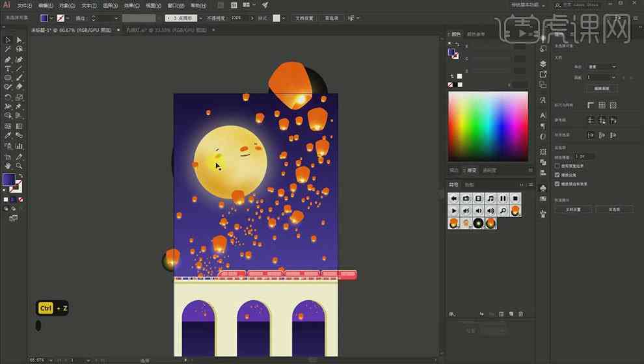Select the Paintbrush tool
The width and height of the screenshot is (644, 364).
pos(19,77)
